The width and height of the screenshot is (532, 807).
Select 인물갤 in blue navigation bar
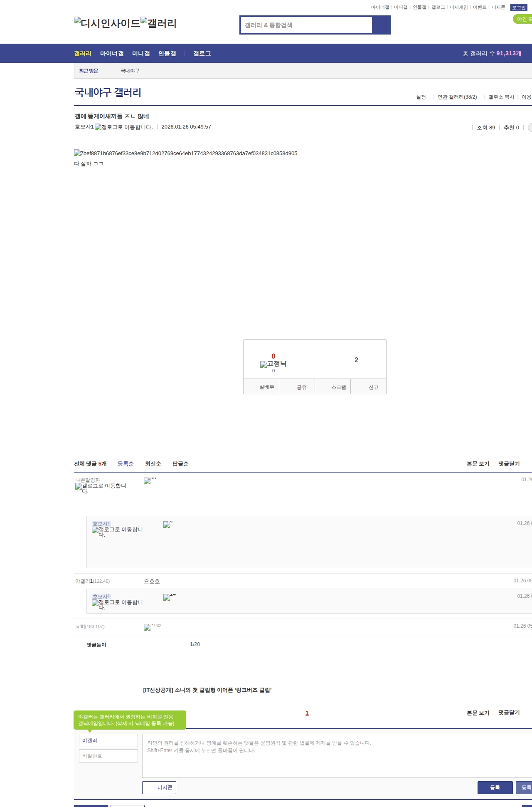(x=167, y=53)
